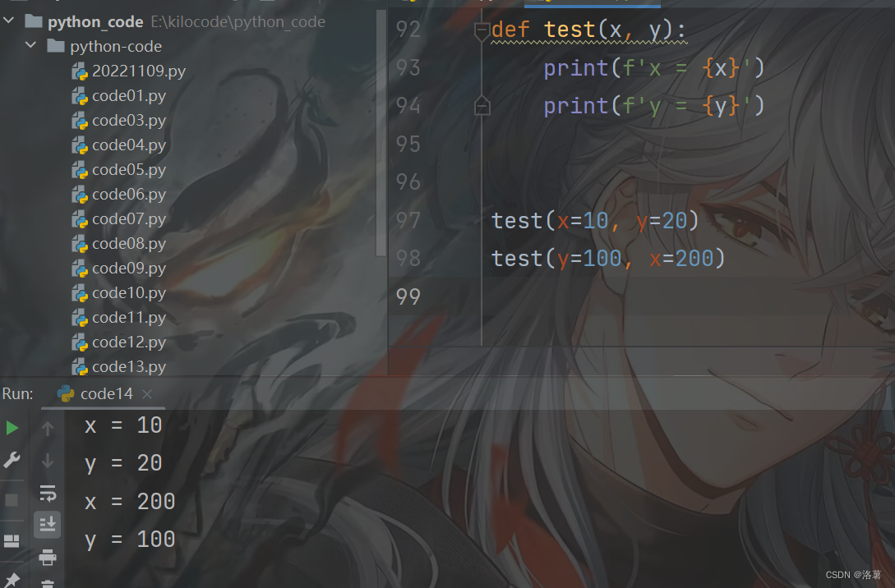
Task: Open code09.py file
Action: tap(118, 268)
